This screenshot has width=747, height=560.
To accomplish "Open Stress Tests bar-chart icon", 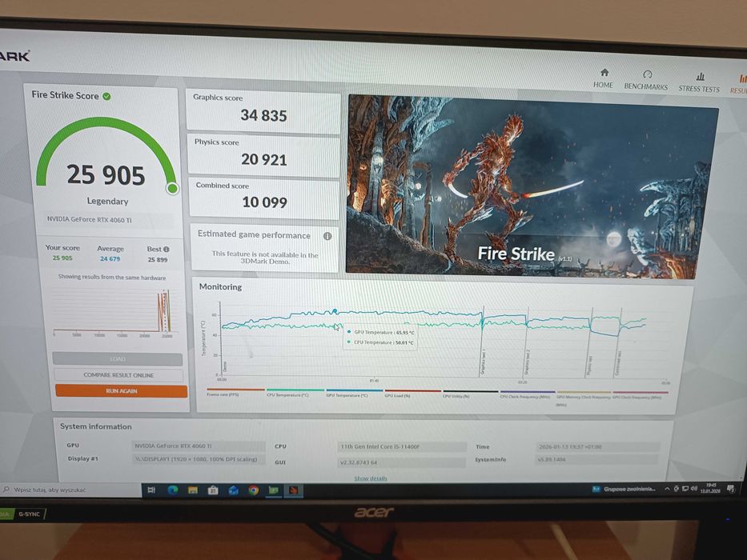I will pos(701,76).
